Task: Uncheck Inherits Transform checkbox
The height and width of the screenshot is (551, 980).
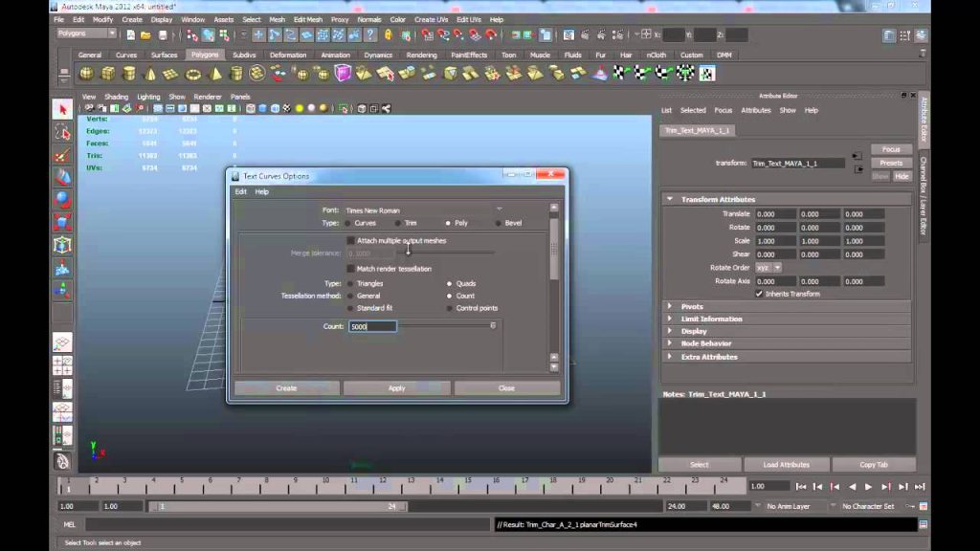Action: 759,294
